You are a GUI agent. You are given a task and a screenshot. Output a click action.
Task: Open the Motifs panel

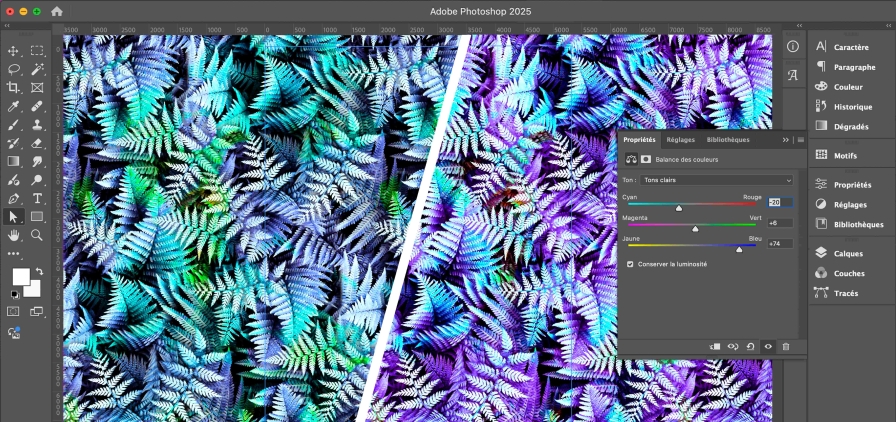[x=837, y=156]
